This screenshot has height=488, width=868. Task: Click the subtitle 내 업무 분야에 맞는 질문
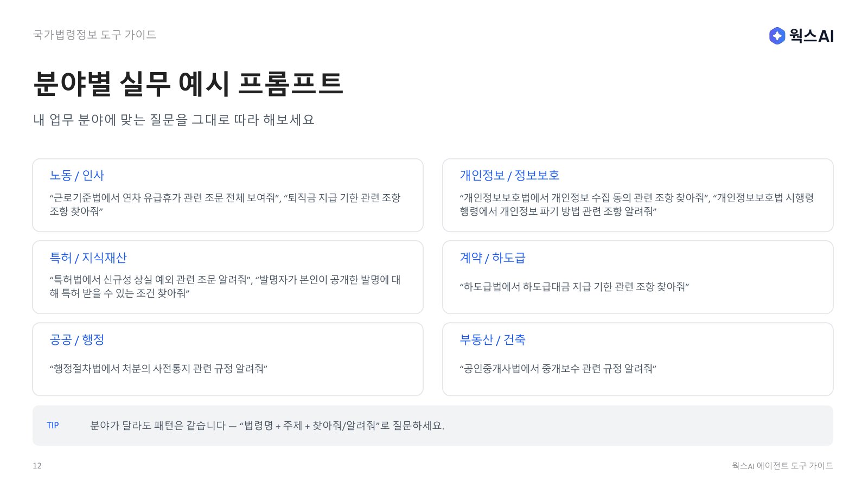pos(174,120)
